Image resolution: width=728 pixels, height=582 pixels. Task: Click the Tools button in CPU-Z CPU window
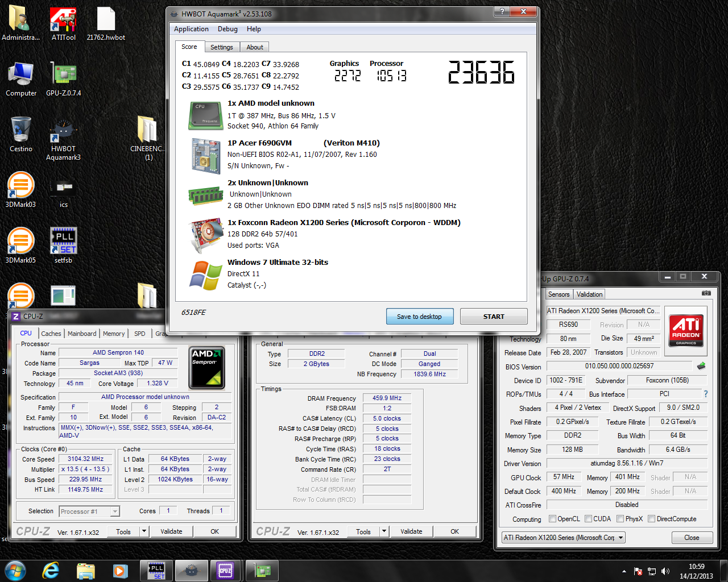click(x=123, y=531)
